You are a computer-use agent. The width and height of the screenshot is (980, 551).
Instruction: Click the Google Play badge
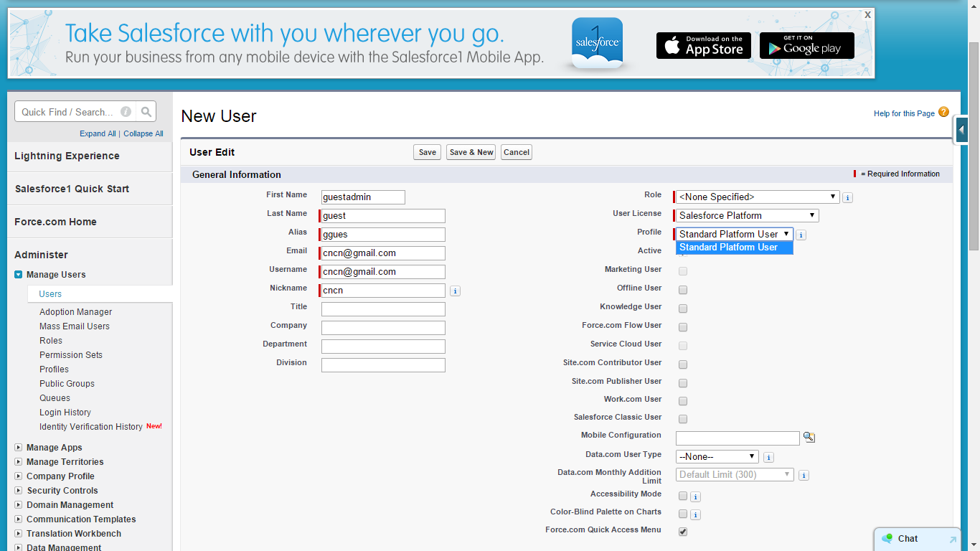tap(807, 46)
